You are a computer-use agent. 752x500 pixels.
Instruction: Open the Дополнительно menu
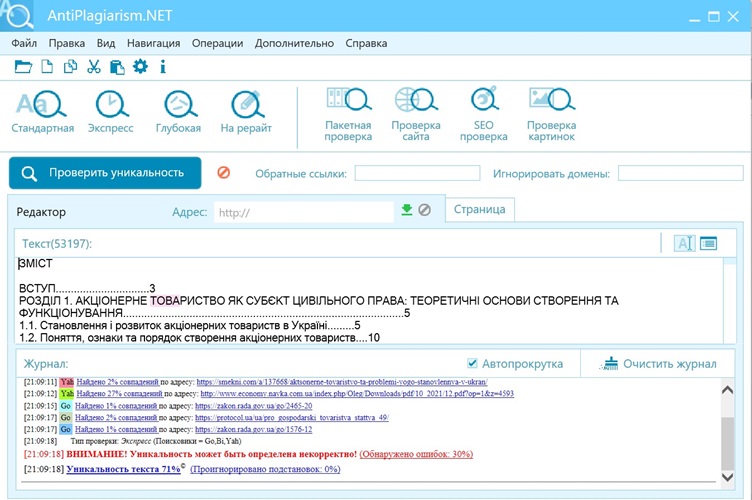pyautogui.click(x=294, y=43)
